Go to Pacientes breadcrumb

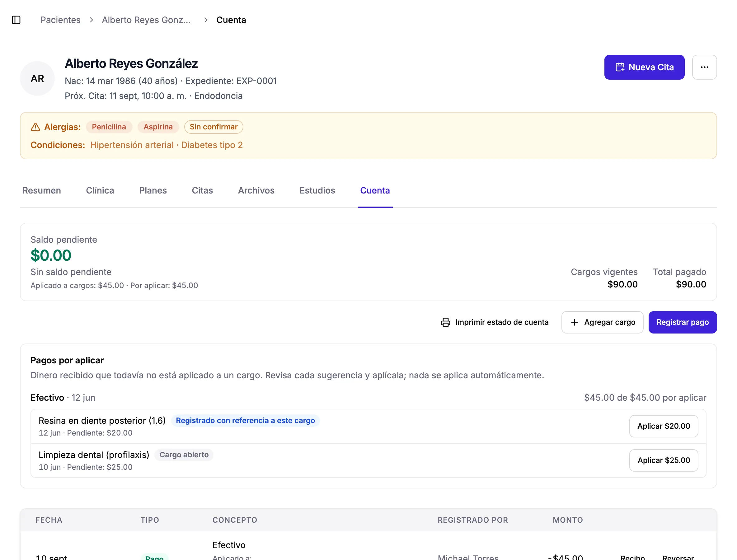60,20
